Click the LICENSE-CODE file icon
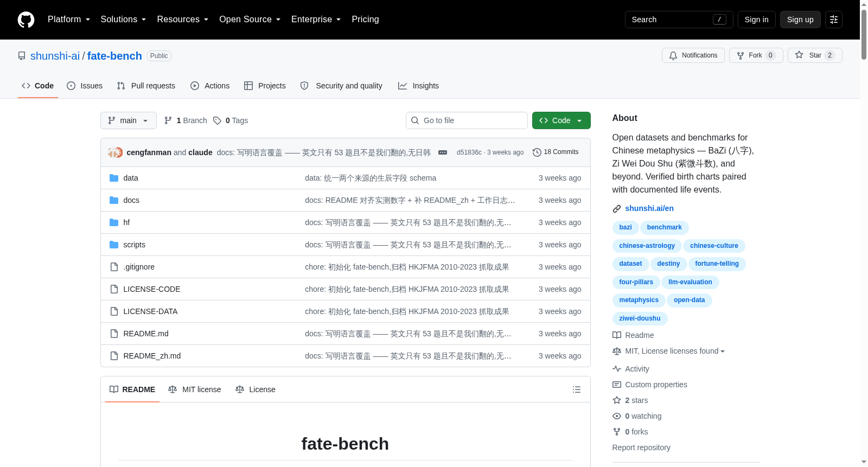The image size is (868, 467). [x=114, y=289]
